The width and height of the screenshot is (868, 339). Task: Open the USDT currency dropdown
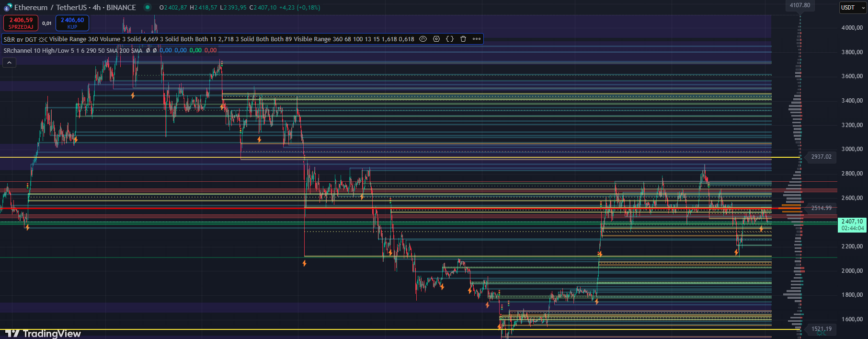pyautogui.click(x=853, y=7)
